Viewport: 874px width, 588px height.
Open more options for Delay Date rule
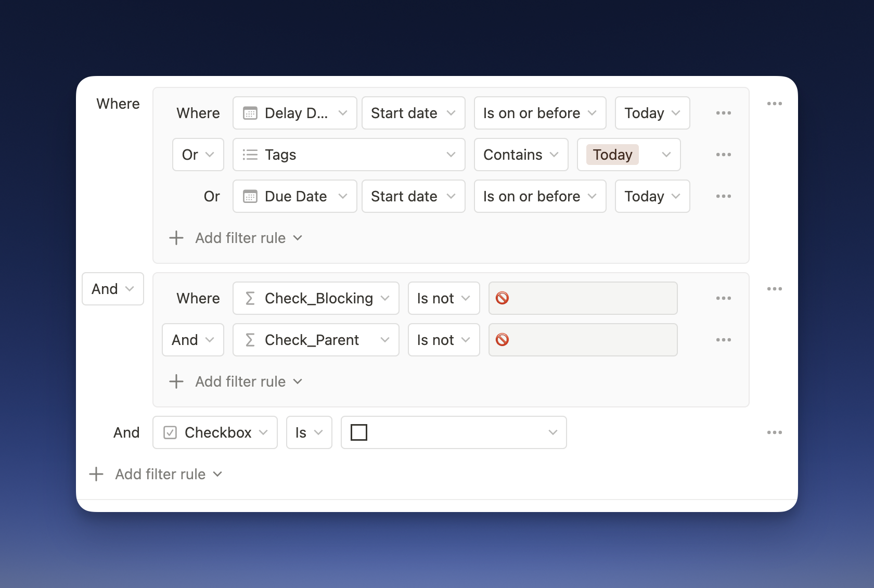click(723, 113)
